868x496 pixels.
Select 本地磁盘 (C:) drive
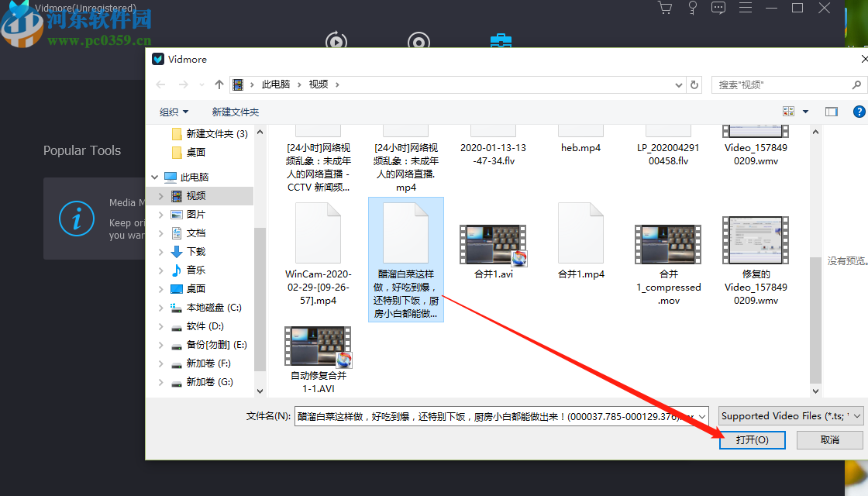coord(206,307)
